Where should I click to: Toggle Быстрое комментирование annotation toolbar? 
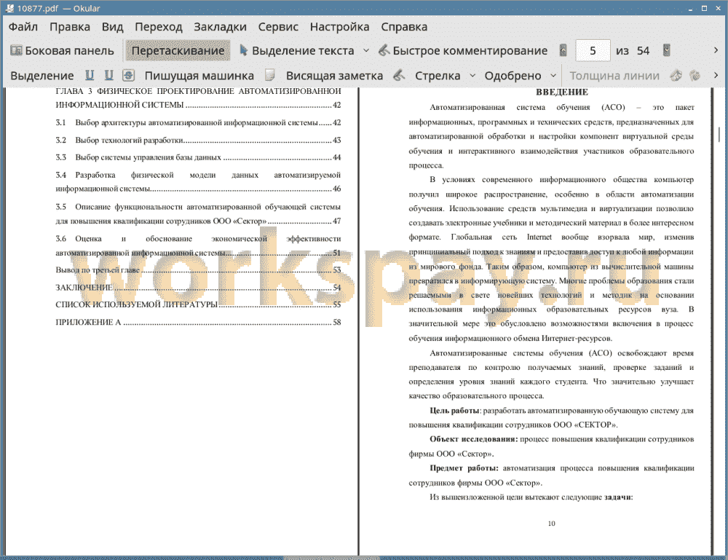click(463, 51)
